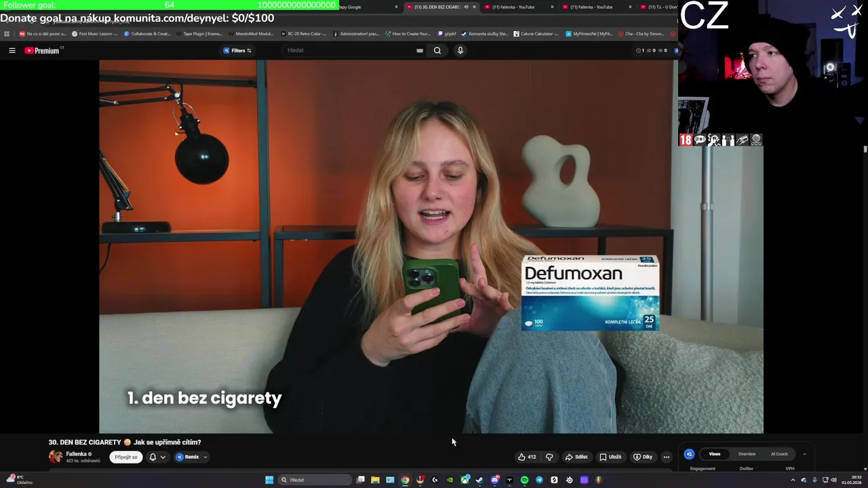Open the Fallenka channel avatar
868x488 pixels.
[56, 457]
